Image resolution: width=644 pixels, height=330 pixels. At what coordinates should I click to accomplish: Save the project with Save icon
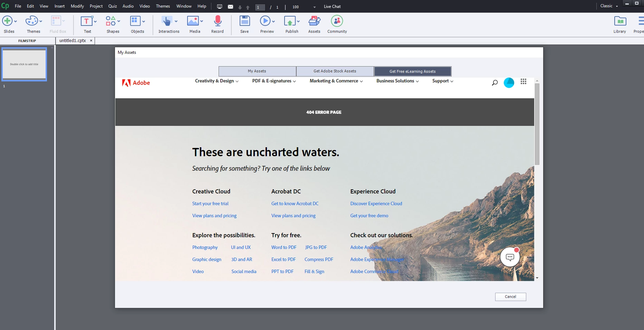pyautogui.click(x=244, y=21)
